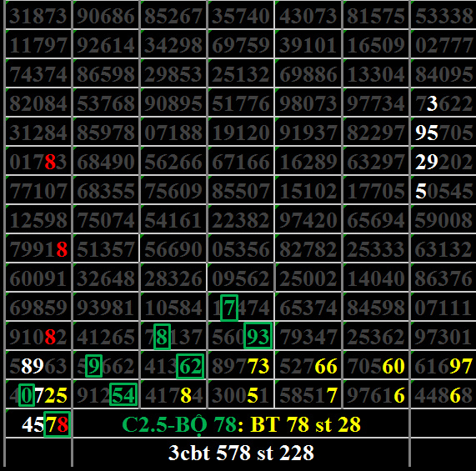Select the cell 01783 with red 8
Image resolution: width=476 pixels, height=471 pixels.
pyautogui.click(x=38, y=162)
